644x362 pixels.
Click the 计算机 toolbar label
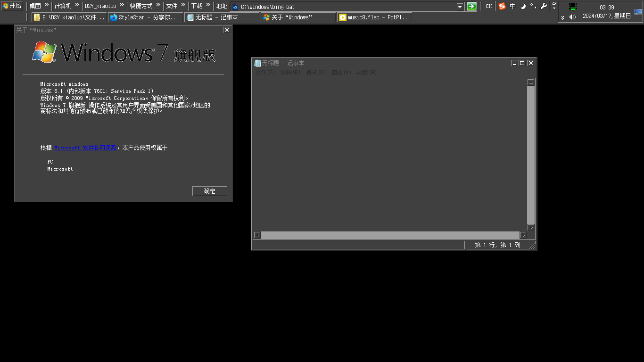[63, 6]
